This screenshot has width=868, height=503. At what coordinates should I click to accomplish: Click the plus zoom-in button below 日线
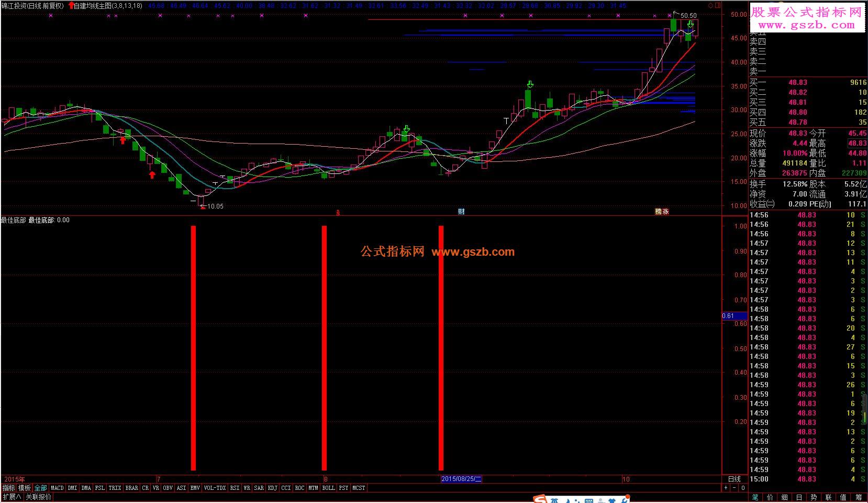[x=726, y=488]
